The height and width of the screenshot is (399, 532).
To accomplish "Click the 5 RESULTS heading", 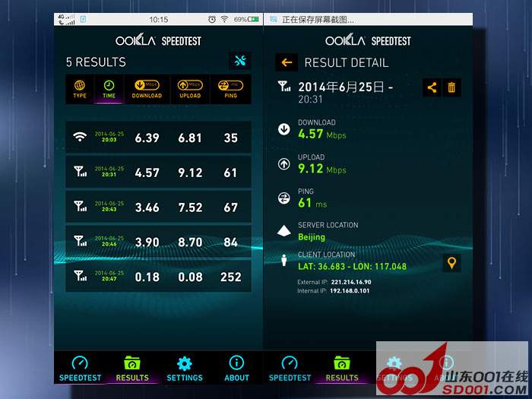I will click(x=96, y=62).
